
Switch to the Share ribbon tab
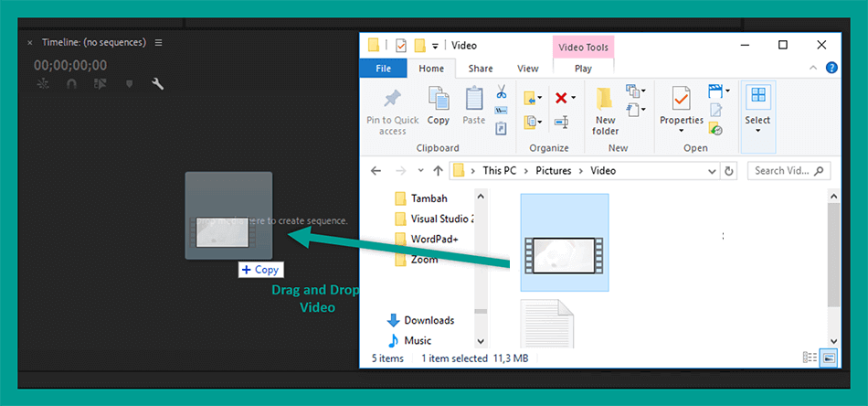click(x=481, y=69)
